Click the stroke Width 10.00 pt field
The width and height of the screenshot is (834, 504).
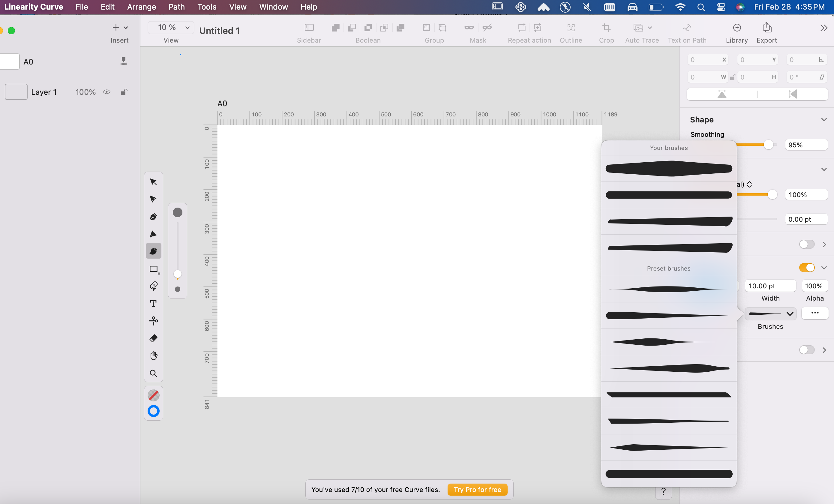tap(770, 286)
